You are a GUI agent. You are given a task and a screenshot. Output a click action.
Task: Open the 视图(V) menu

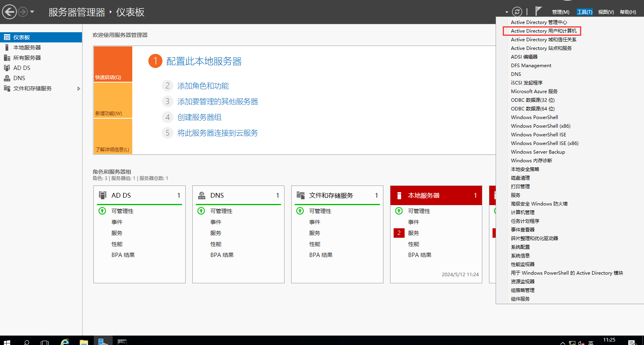pos(606,12)
